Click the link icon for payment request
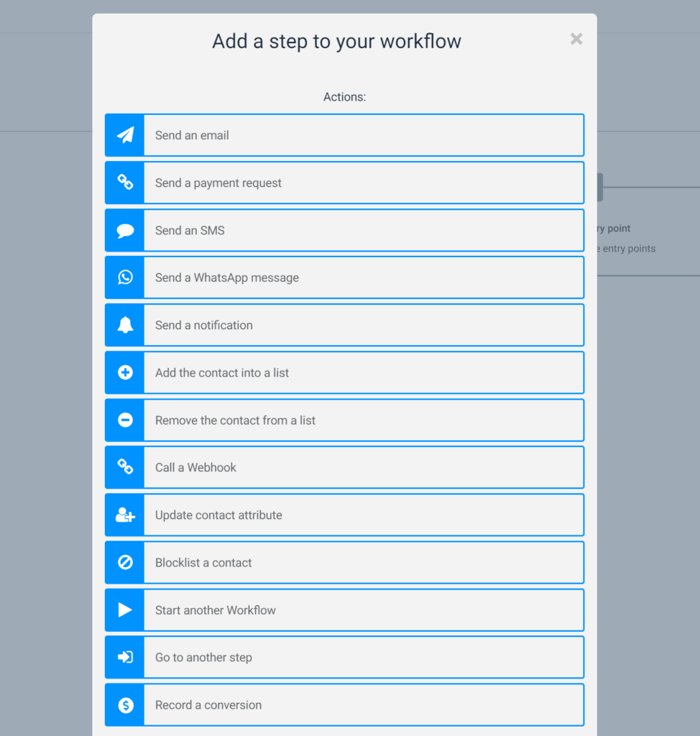700x736 pixels. point(125,183)
